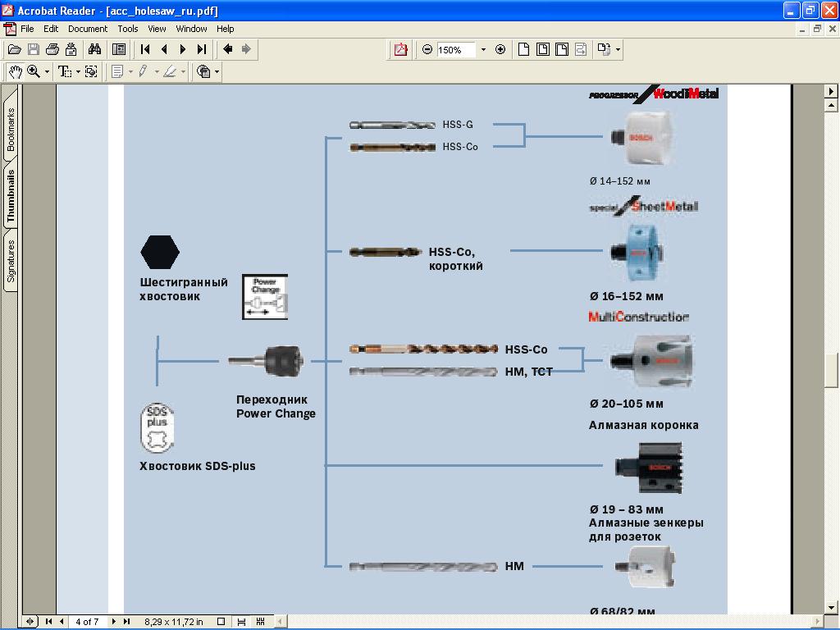
Task: Go to next page from top toolbar
Action: pos(183,50)
